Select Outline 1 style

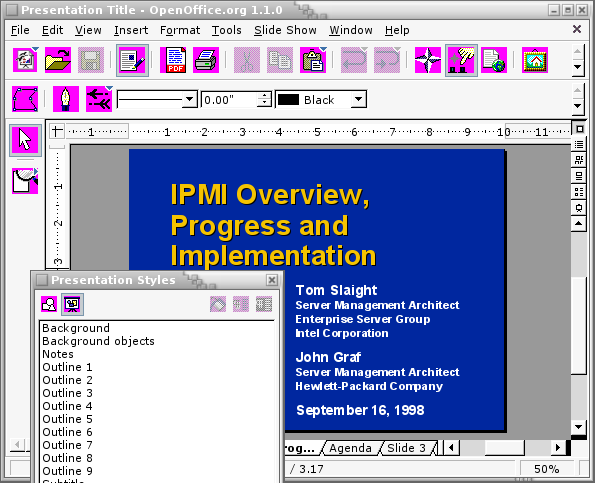pos(157,367)
